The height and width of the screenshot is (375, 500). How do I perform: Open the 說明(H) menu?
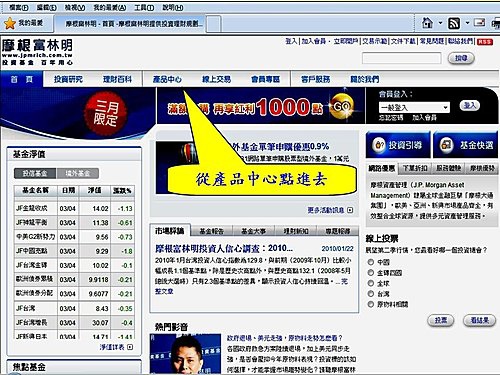(173, 7)
